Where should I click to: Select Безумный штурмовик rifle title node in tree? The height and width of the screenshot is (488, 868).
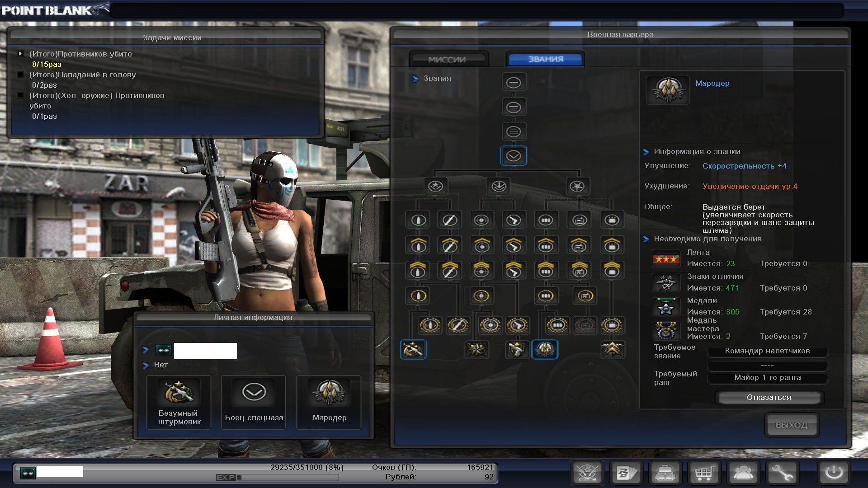click(413, 349)
